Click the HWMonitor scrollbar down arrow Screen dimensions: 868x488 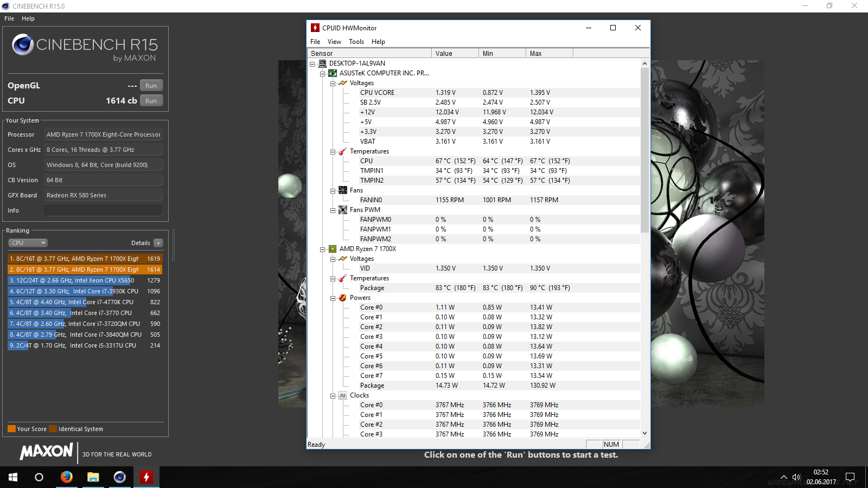644,433
